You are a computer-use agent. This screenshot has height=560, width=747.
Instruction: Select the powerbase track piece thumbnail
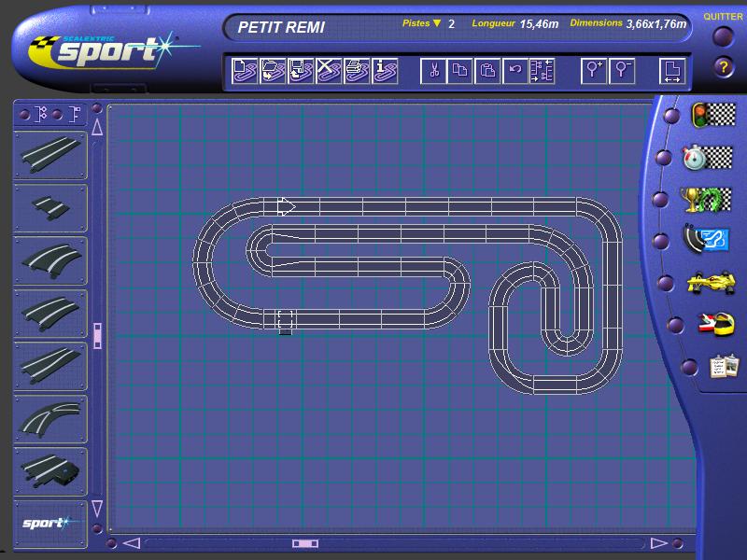[x=50, y=470]
